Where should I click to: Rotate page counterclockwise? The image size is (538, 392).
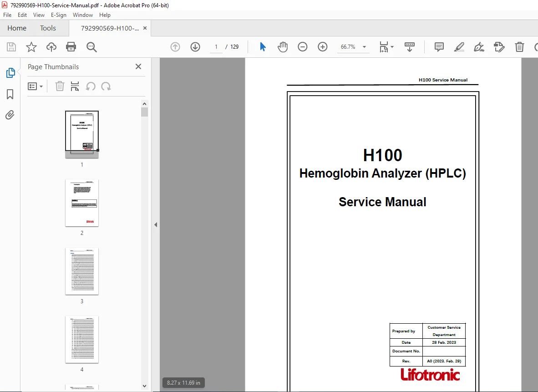click(x=91, y=86)
